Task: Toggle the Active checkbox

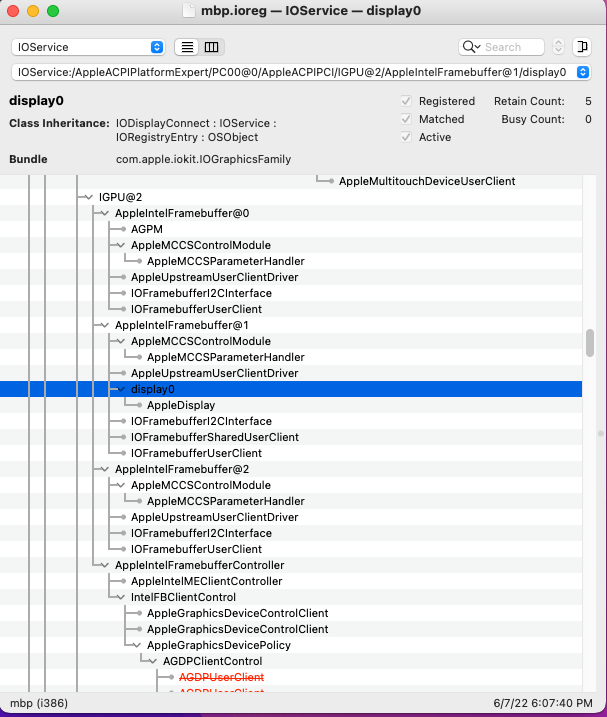Action: click(406, 137)
